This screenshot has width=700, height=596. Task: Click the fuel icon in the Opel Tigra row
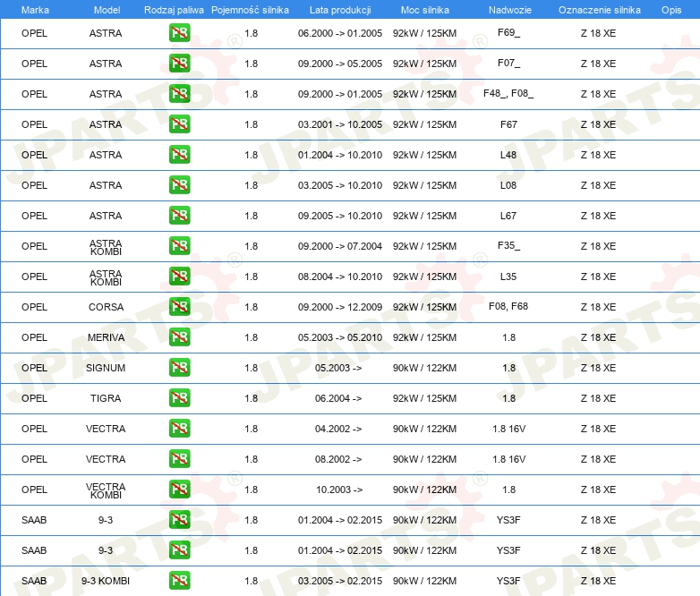(x=179, y=397)
